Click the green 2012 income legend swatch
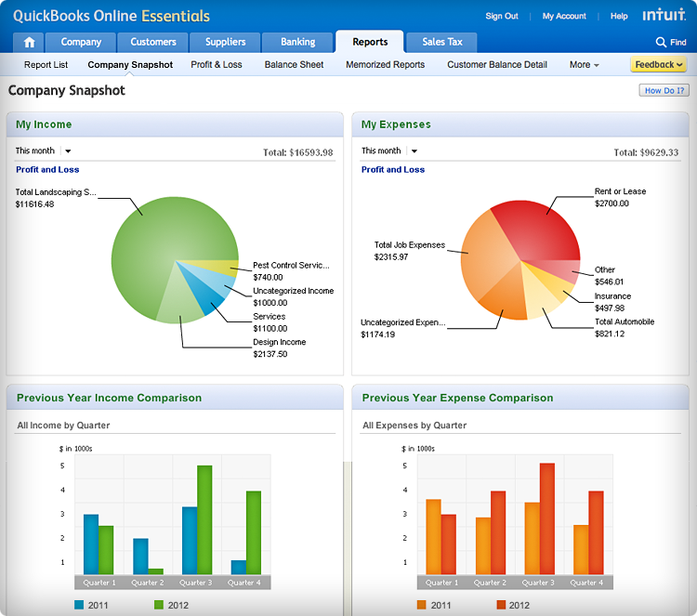Viewport: 697px width, 616px height. click(159, 605)
